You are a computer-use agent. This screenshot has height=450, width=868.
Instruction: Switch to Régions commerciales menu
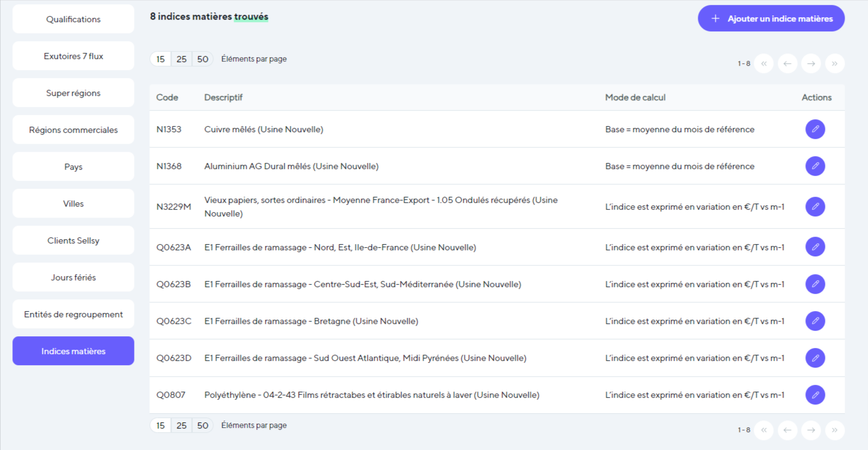[73, 130]
